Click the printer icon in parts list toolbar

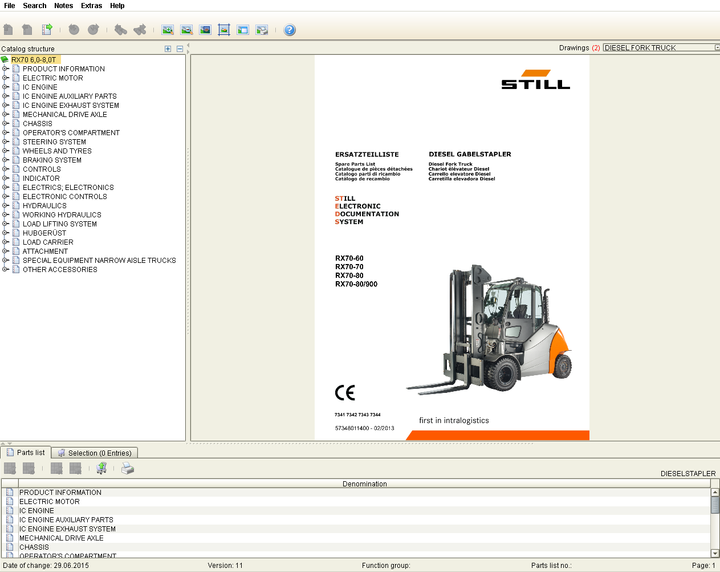pyautogui.click(x=127, y=468)
